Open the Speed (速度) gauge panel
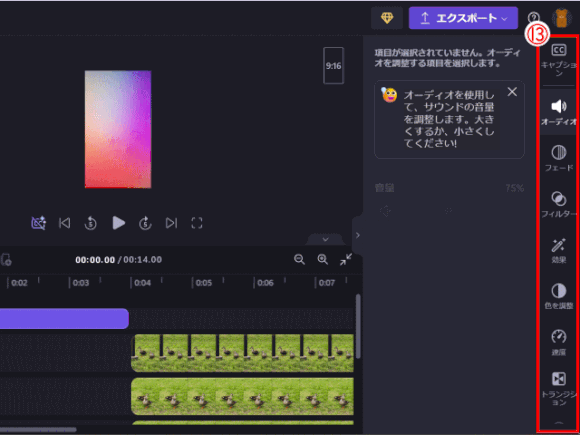 coord(559,343)
